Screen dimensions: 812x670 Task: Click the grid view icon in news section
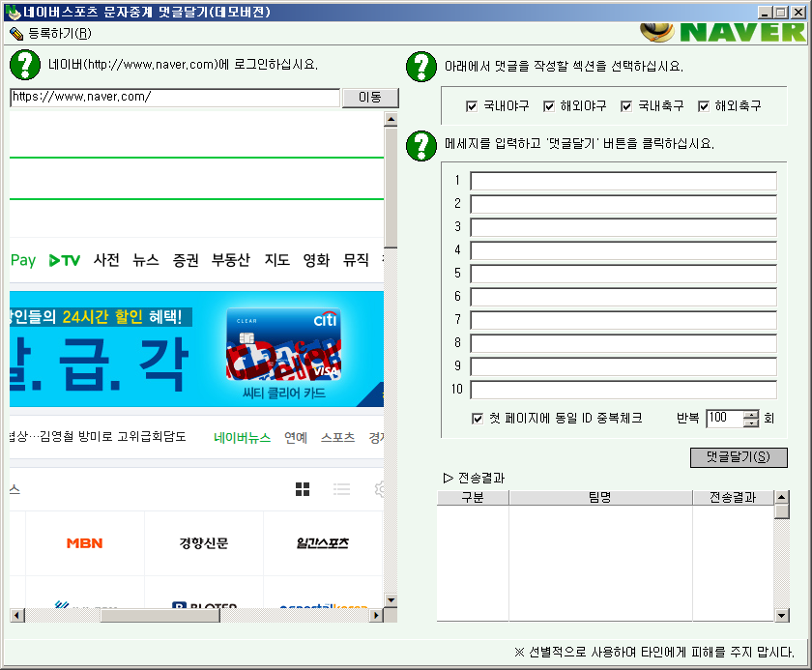pyautogui.click(x=303, y=489)
